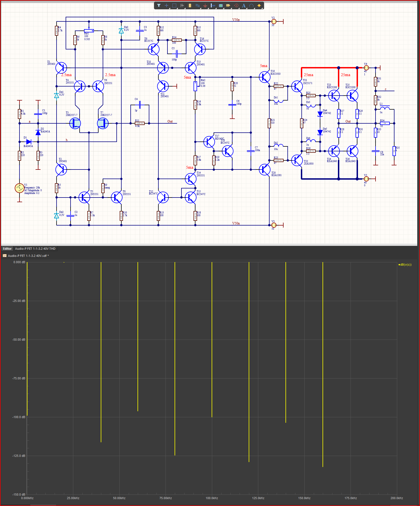
Task: Click the 0.000 dB axis label
Action: point(19,262)
